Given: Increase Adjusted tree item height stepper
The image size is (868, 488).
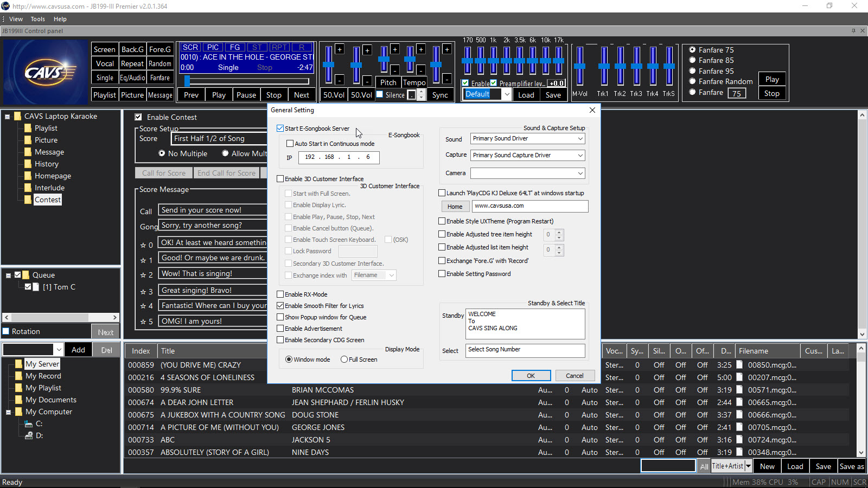Looking at the screenshot, I should [559, 232].
